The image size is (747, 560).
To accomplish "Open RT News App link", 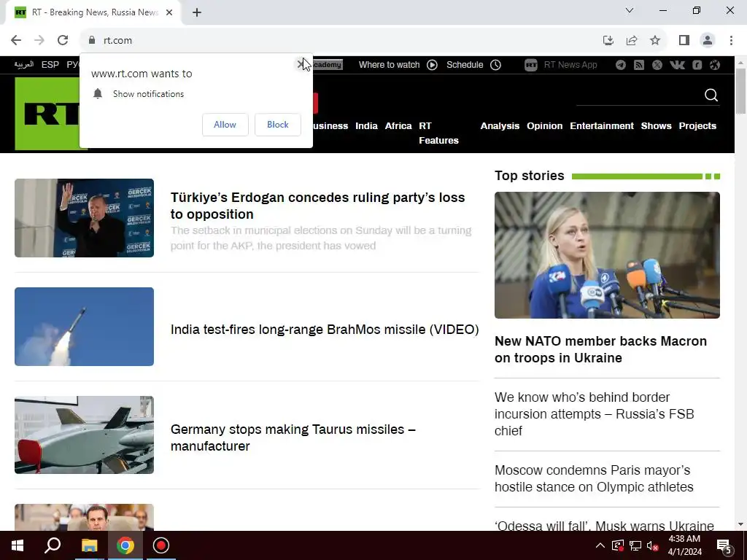I will pyautogui.click(x=570, y=65).
